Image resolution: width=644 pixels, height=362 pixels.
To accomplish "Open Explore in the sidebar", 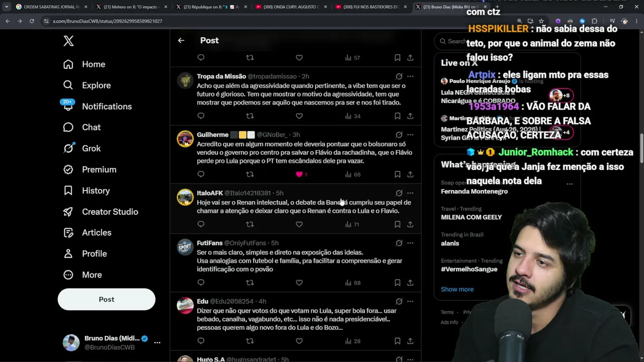I will (x=87, y=85).
